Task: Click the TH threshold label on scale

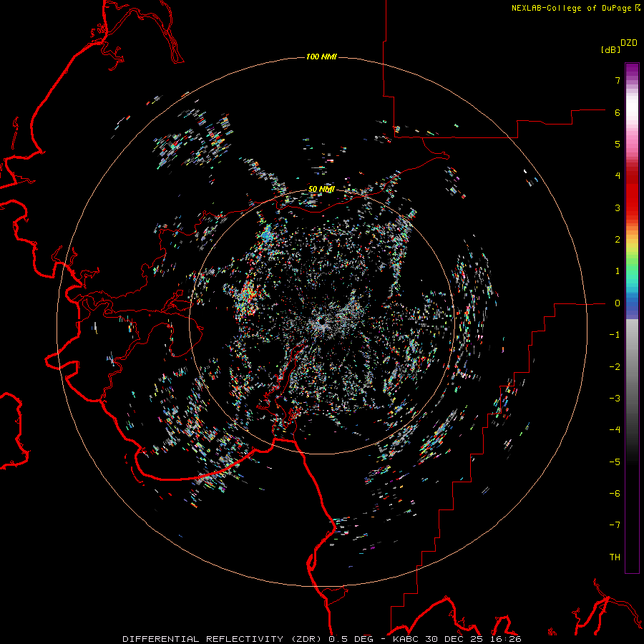Action: pyautogui.click(x=615, y=557)
